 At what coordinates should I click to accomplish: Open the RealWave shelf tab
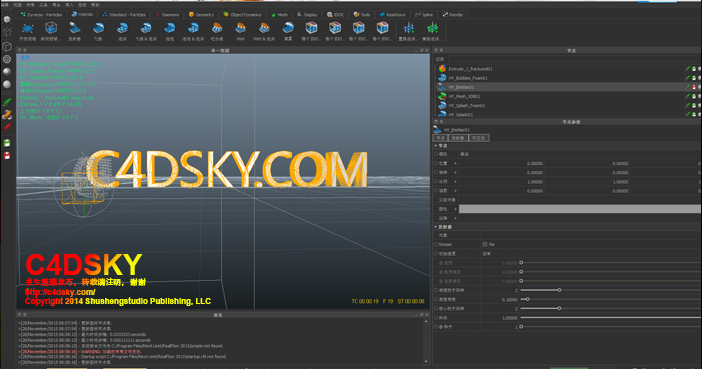pos(393,15)
